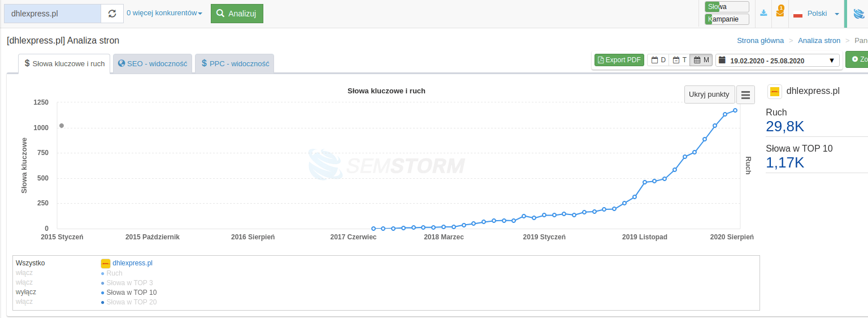Screen dimensions: 868x318
Task: Click the Export PDF button
Action: tap(619, 60)
